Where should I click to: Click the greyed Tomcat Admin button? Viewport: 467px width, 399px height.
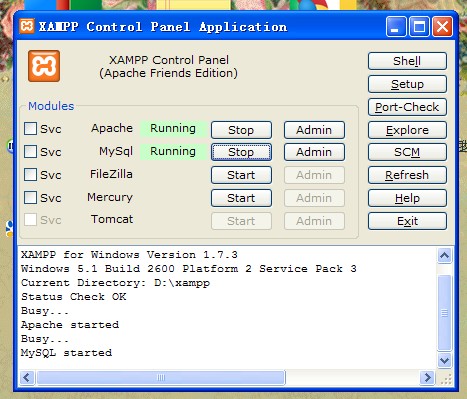(314, 221)
